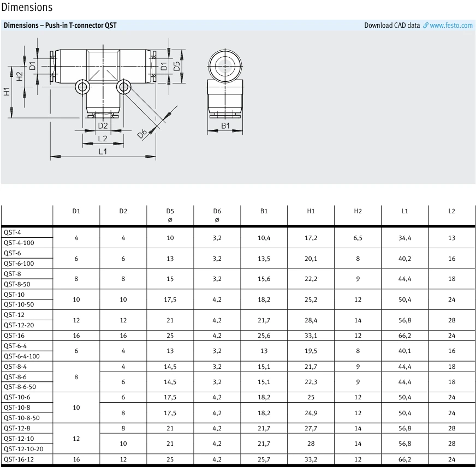
Task: Select the QST-6 type row label
Action: click(13, 253)
